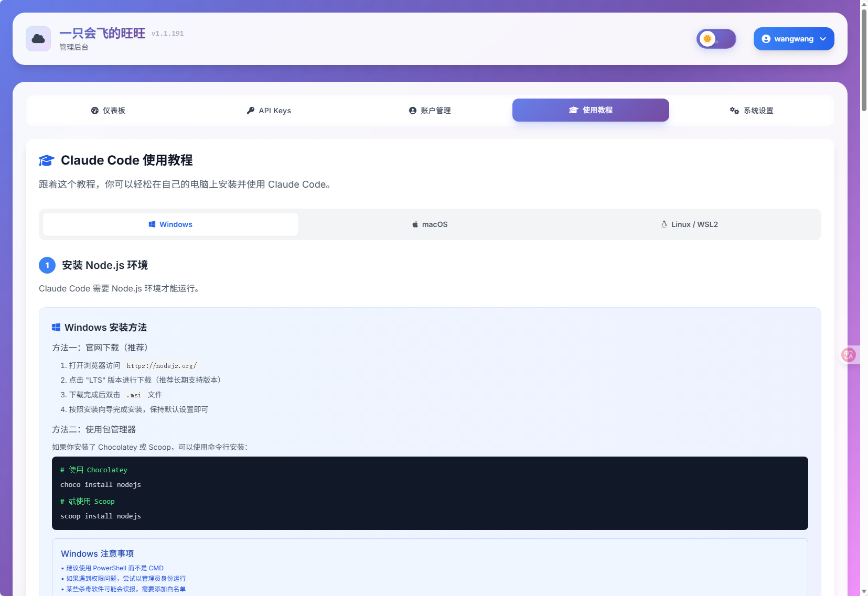This screenshot has width=868, height=596.
Task: Click the cloud logo icon
Action: pyautogui.click(x=38, y=39)
